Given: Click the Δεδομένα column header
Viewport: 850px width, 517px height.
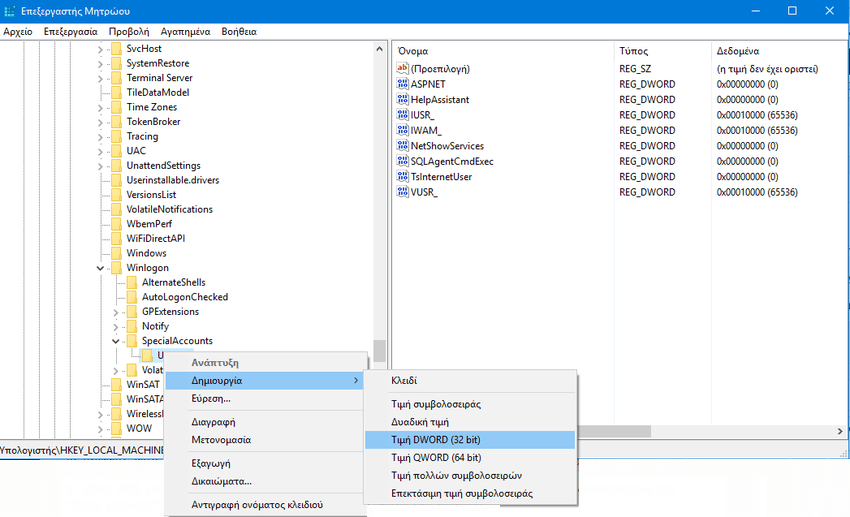Looking at the screenshot, I should coord(738,50).
